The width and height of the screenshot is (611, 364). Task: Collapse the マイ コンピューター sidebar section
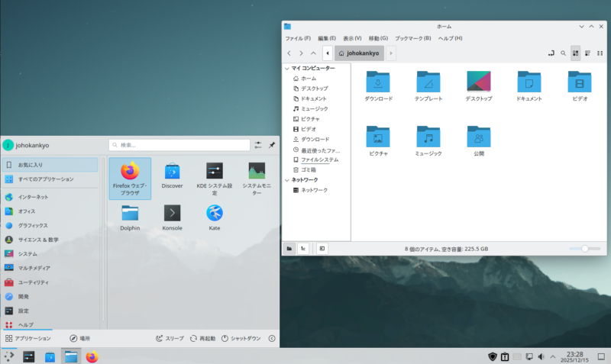point(286,68)
